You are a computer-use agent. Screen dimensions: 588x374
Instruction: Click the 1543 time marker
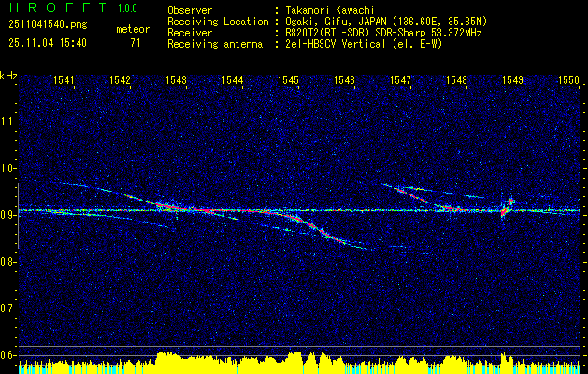(177, 79)
